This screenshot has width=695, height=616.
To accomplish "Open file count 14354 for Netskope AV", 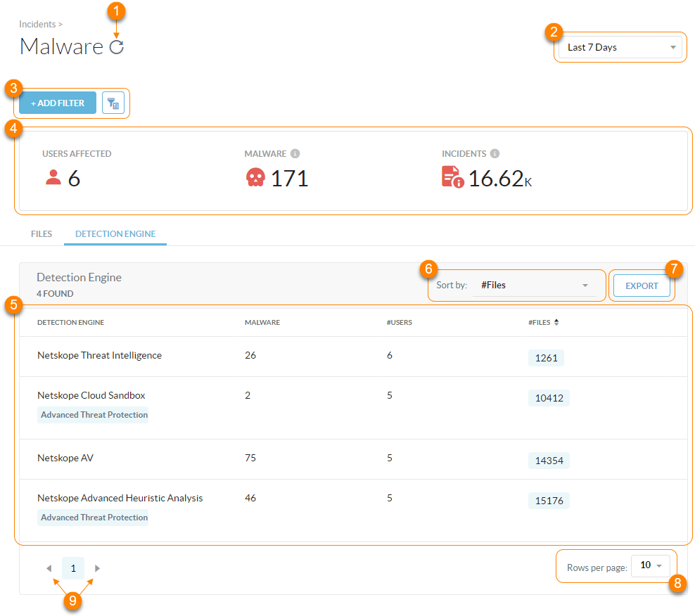I will [x=549, y=461].
